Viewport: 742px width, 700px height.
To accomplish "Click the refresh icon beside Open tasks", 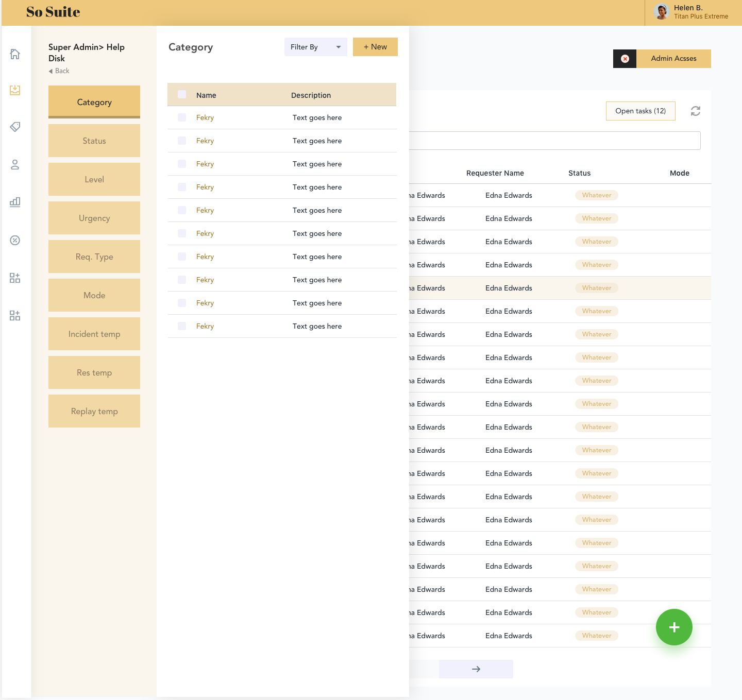I will [695, 111].
